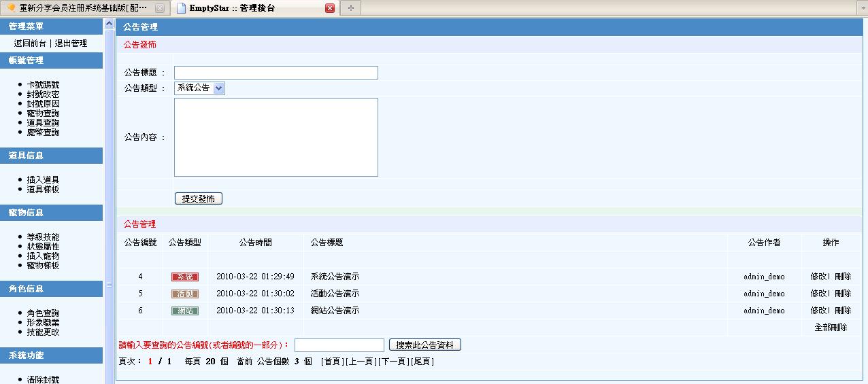The height and width of the screenshot is (384, 868).
Task: Click inside the 公告內容 text area
Action: (x=276, y=137)
